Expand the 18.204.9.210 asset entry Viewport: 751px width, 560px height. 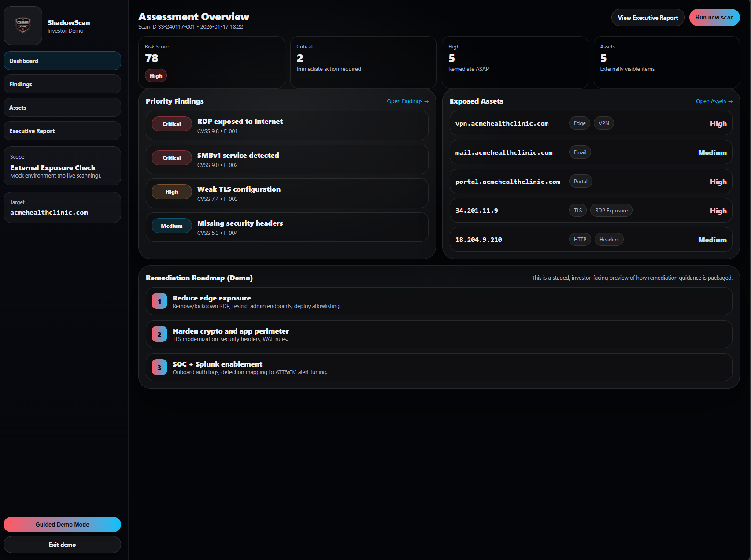click(590, 239)
